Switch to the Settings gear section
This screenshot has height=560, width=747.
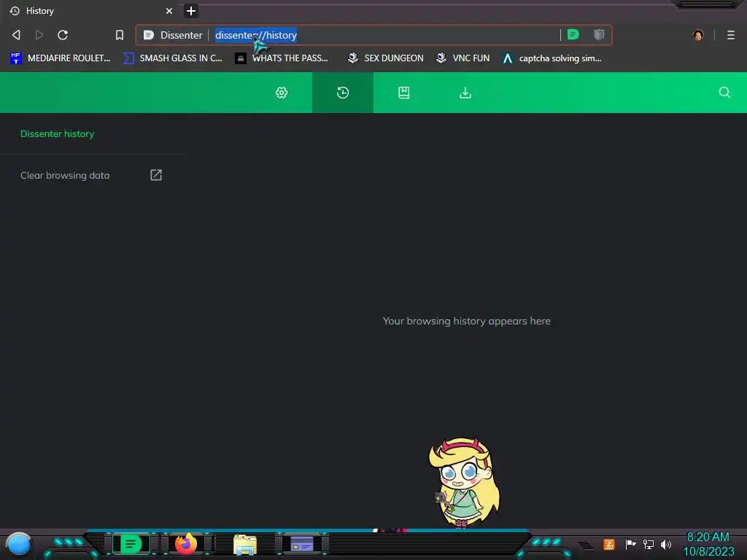[x=282, y=93]
